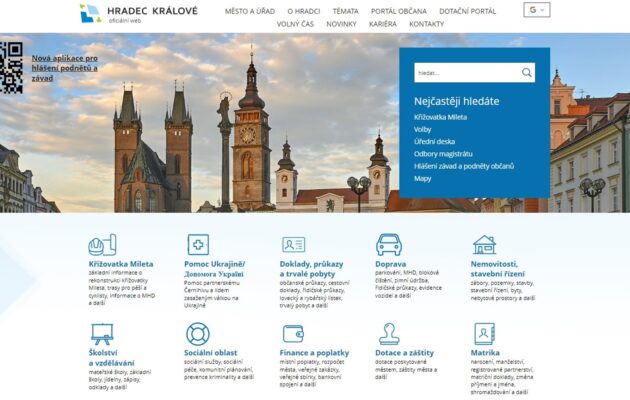
Task: Select the Finance a poplatky wallet icon
Action: [293, 334]
